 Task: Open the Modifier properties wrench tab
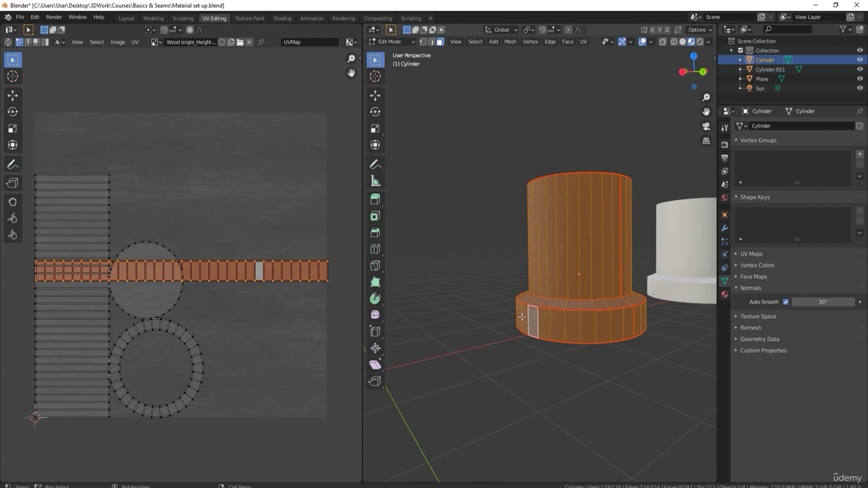(x=724, y=228)
